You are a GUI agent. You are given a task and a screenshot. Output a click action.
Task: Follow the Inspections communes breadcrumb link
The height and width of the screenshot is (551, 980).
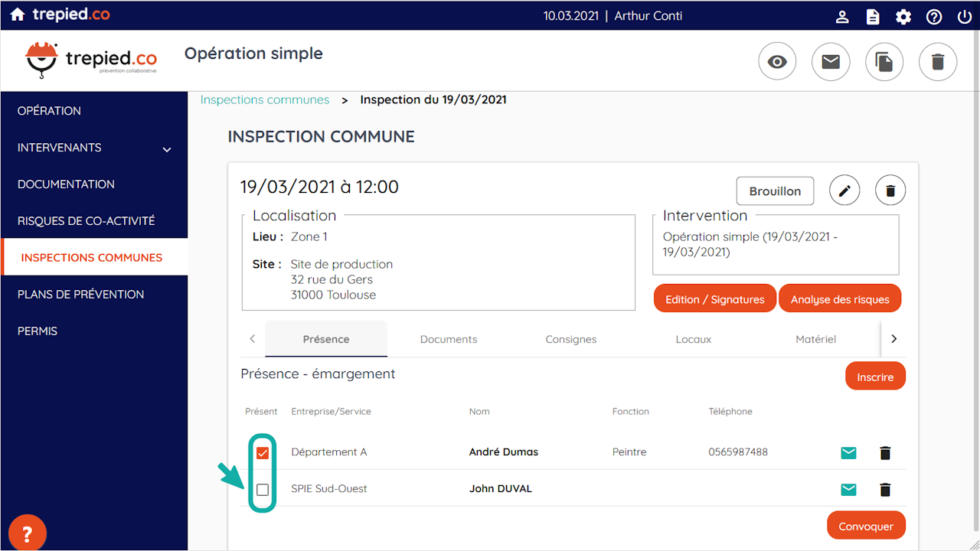(265, 99)
